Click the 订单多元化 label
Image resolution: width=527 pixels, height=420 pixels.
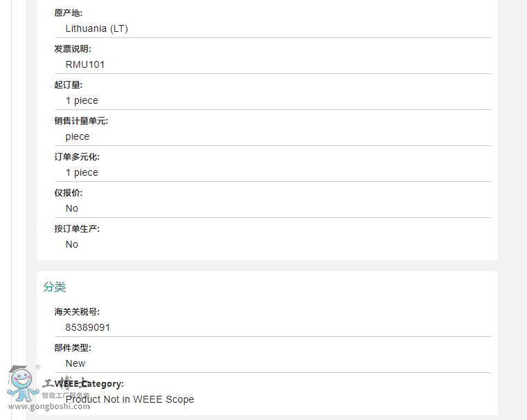point(78,157)
